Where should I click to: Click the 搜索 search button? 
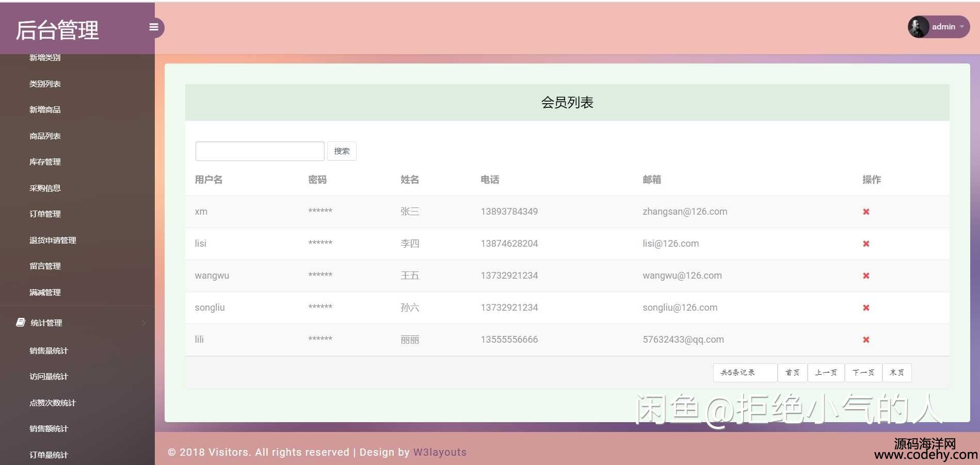coord(342,151)
